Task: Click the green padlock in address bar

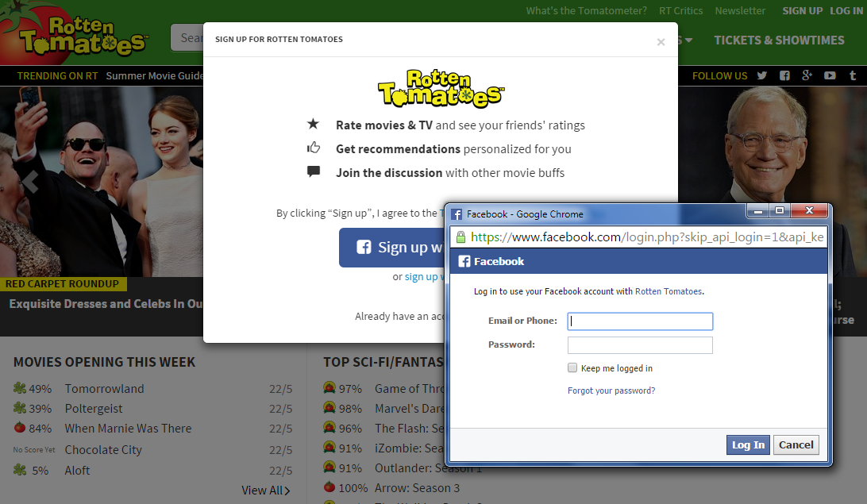Action: (x=460, y=237)
